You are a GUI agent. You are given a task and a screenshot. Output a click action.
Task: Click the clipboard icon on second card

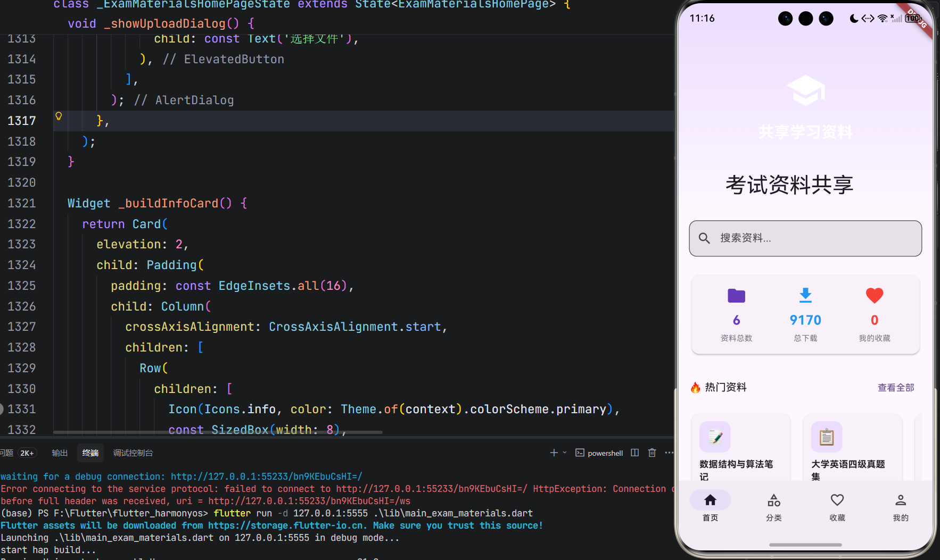pos(827,437)
